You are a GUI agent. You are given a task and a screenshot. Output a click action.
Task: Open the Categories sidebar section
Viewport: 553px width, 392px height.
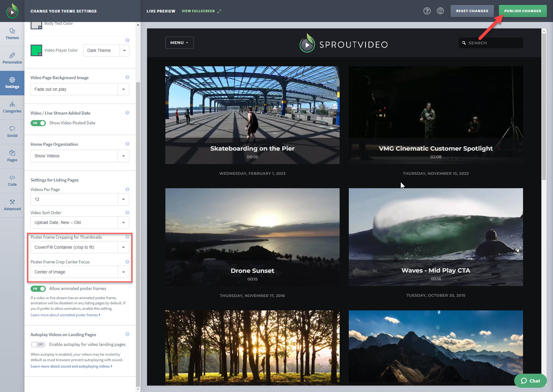pyautogui.click(x=12, y=107)
